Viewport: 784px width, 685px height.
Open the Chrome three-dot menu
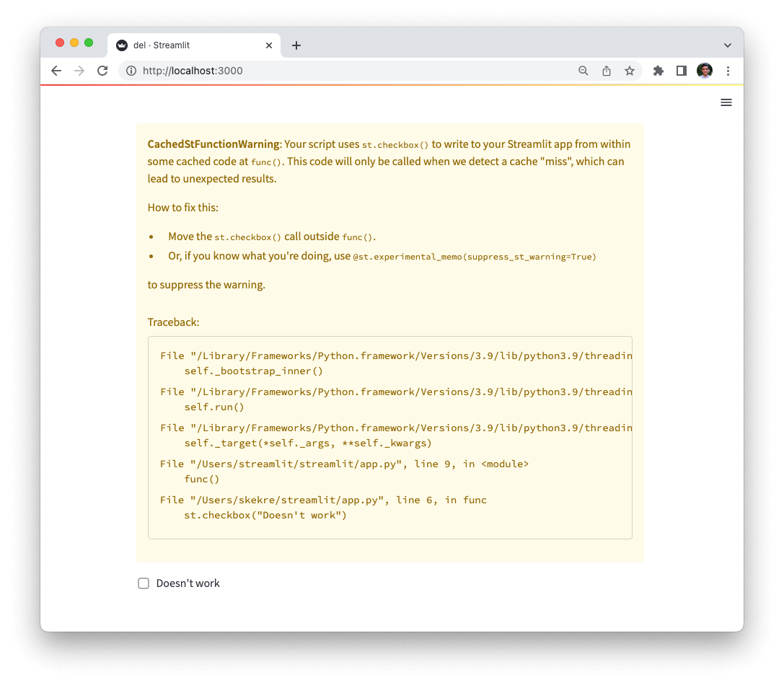point(728,71)
